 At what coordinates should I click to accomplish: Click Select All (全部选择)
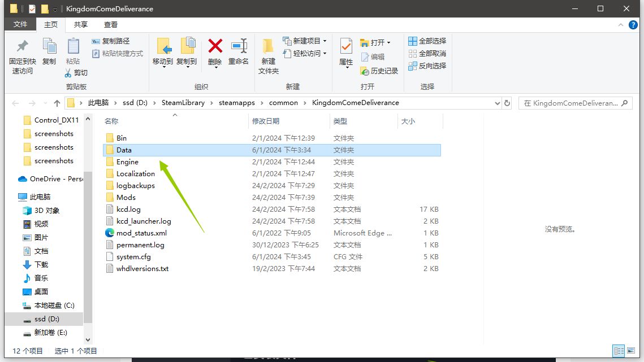427,41
